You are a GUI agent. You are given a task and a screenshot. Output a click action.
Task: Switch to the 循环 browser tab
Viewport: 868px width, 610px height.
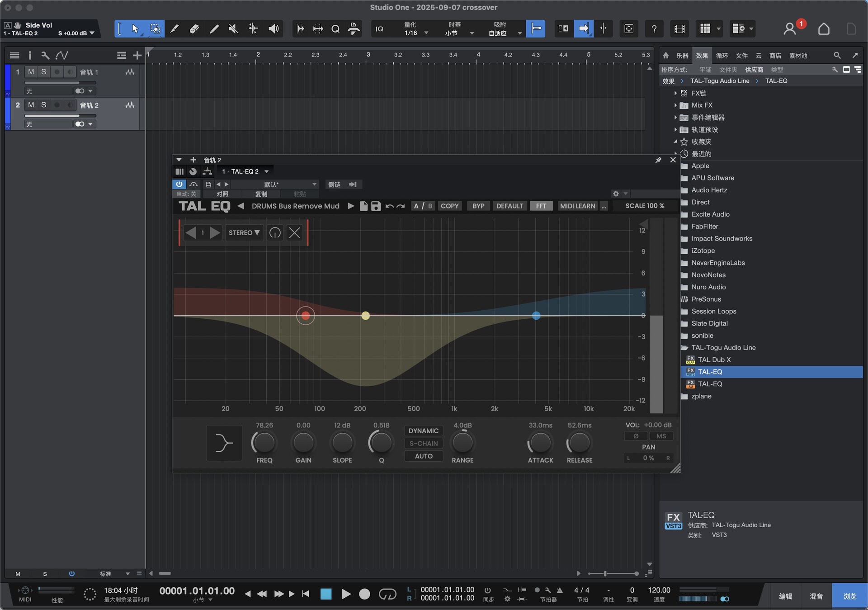coord(722,56)
